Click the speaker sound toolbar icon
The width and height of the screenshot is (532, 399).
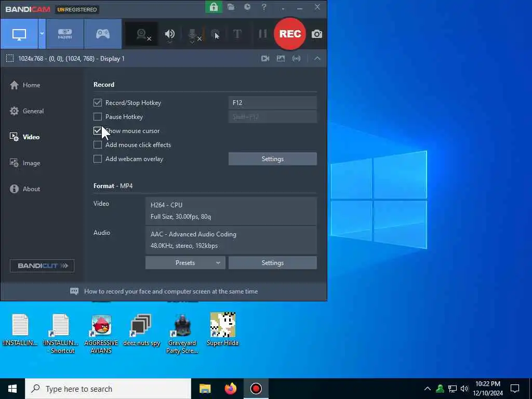click(x=170, y=34)
